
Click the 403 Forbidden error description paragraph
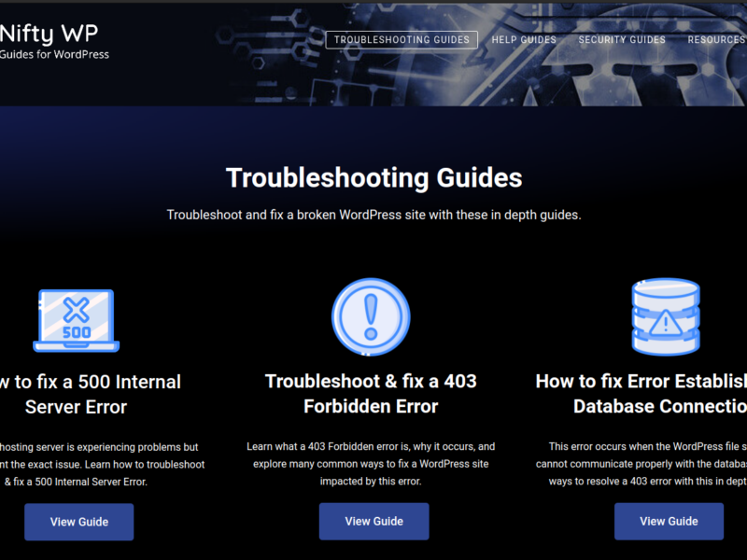[x=371, y=464]
